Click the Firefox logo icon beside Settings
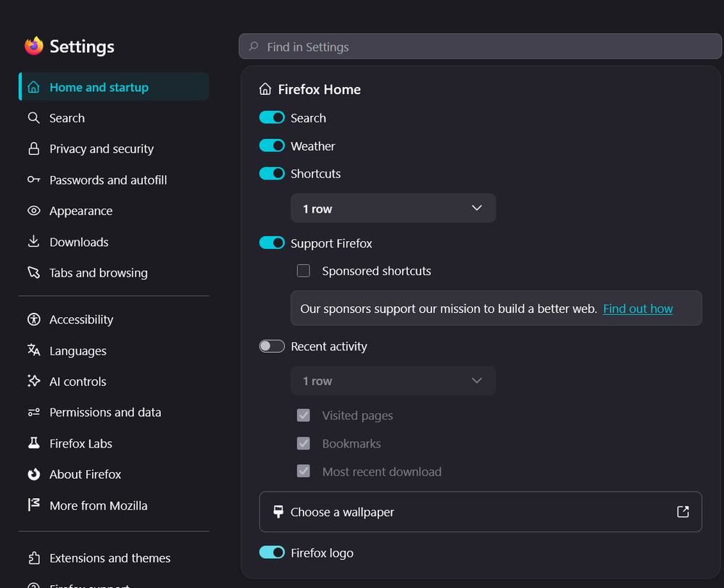Viewport: 724px width, 588px height. pos(34,46)
